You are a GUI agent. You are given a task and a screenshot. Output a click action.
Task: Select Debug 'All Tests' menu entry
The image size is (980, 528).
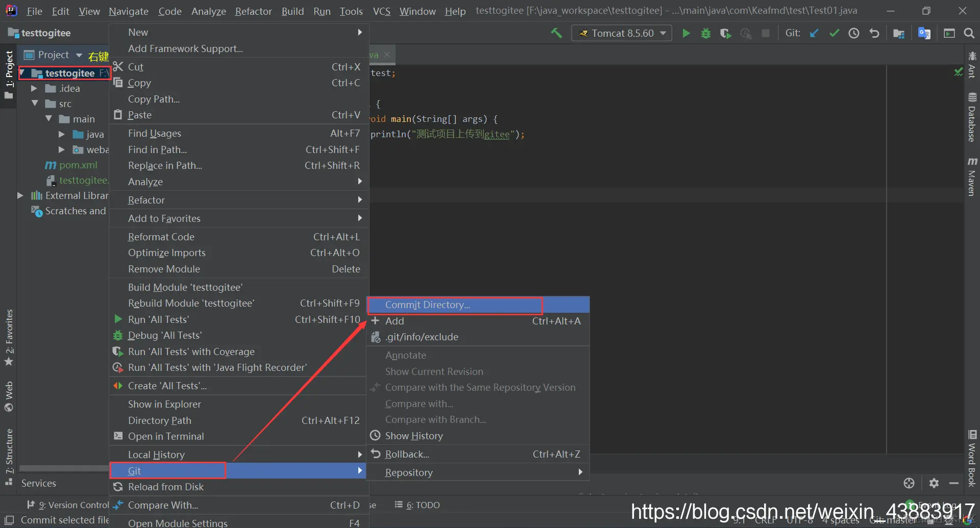pyautogui.click(x=239, y=335)
